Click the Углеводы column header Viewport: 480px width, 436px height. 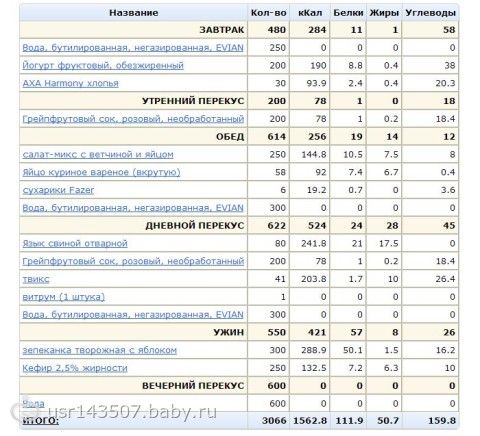coord(430,13)
